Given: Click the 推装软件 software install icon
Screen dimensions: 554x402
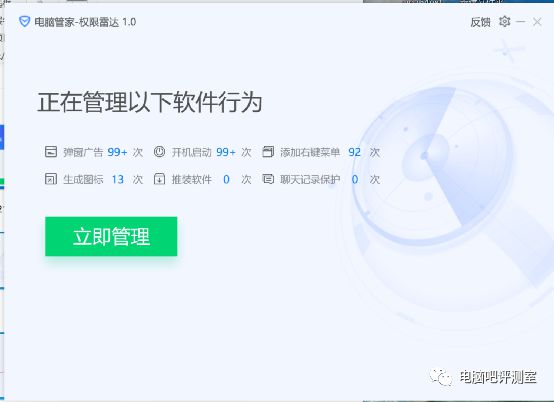Looking at the screenshot, I should click(x=159, y=179).
